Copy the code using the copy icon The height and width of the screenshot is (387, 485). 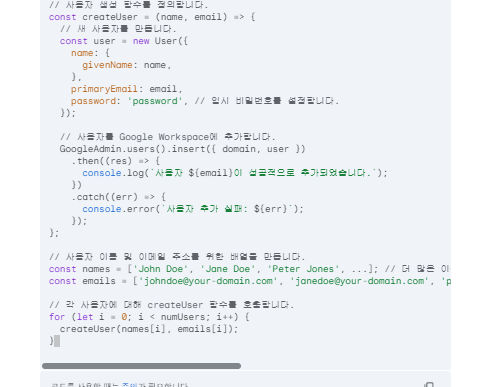429,385
